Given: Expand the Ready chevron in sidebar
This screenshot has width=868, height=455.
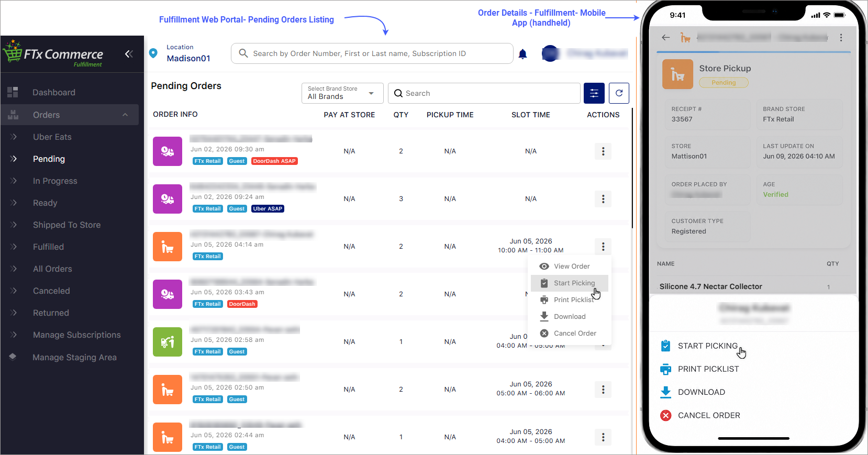Looking at the screenshot, I should (x=14, y=203).
